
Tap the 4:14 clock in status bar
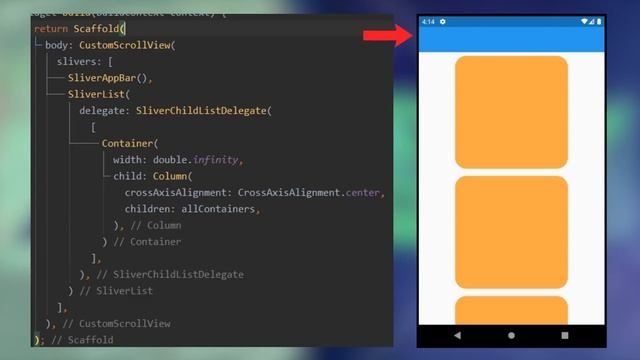tap(428, 22)
